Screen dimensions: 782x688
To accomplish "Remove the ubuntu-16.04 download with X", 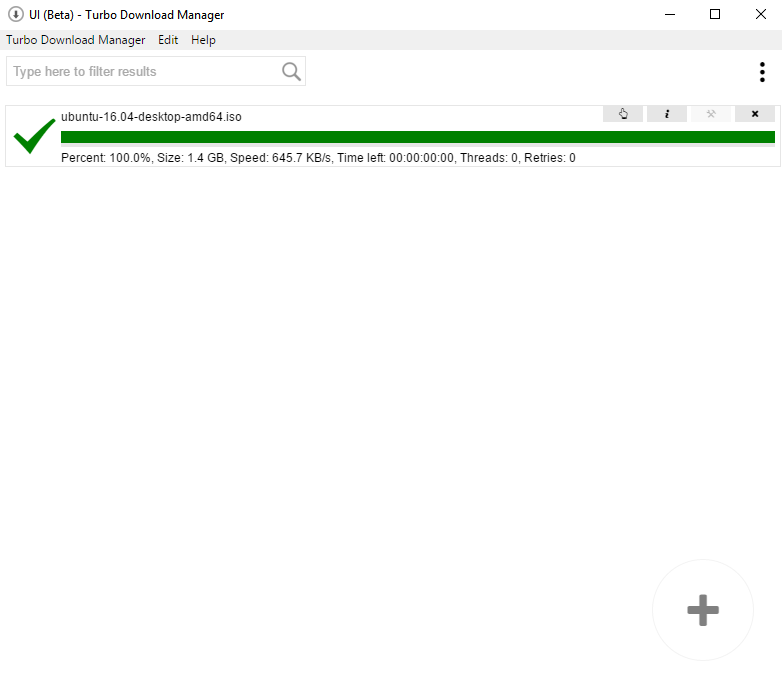I will [755, 114].
